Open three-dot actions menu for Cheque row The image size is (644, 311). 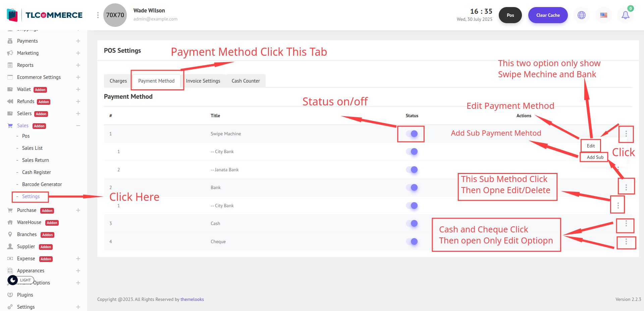click(x=626, y=242)
